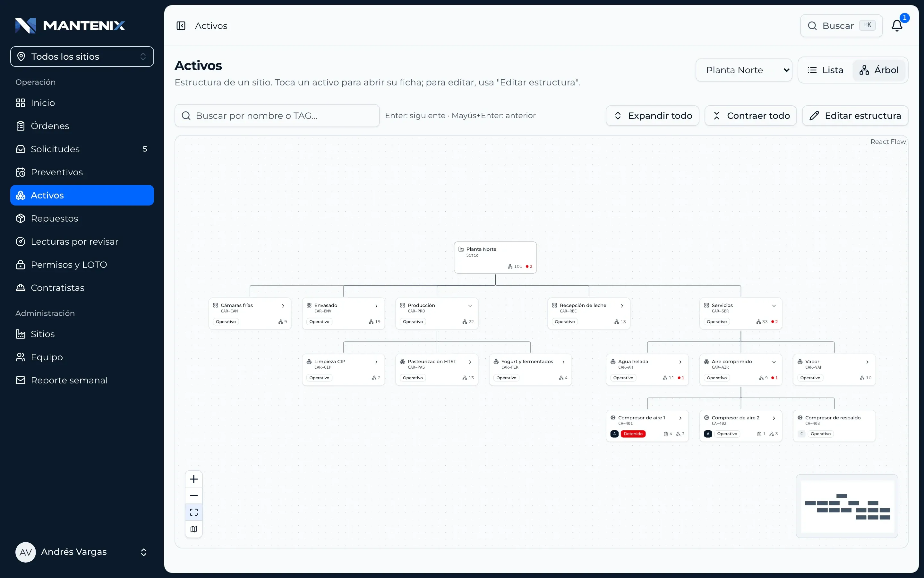924x578 pixels.
Task: Zoom out of the asset tree
Action: (x=193, y=495)
